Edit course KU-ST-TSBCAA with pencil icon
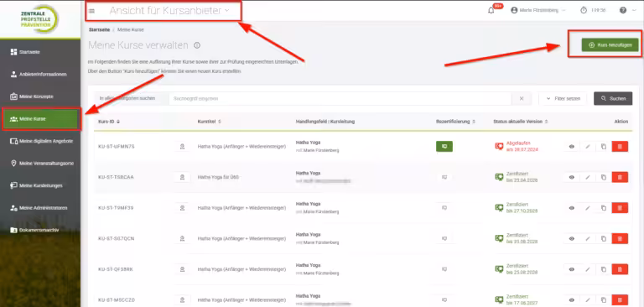 pyautogui.click(x=587, y=177)
